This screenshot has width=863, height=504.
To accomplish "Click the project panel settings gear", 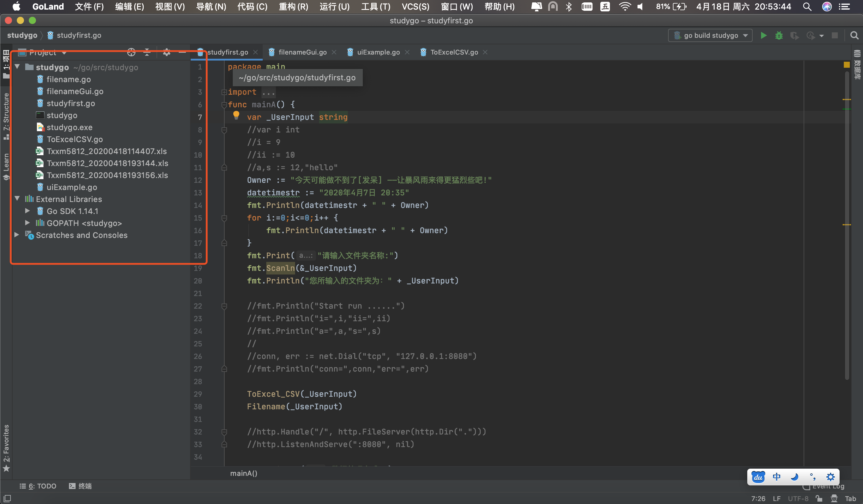I will point(166,52).
